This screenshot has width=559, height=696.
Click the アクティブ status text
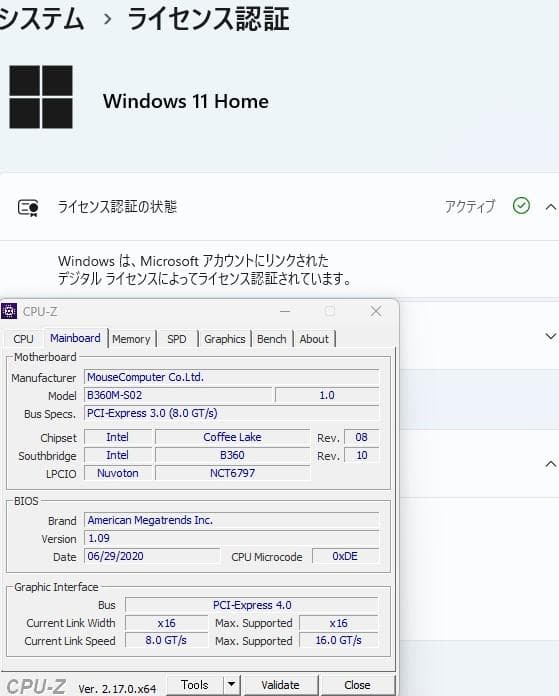tap(470, 206)
